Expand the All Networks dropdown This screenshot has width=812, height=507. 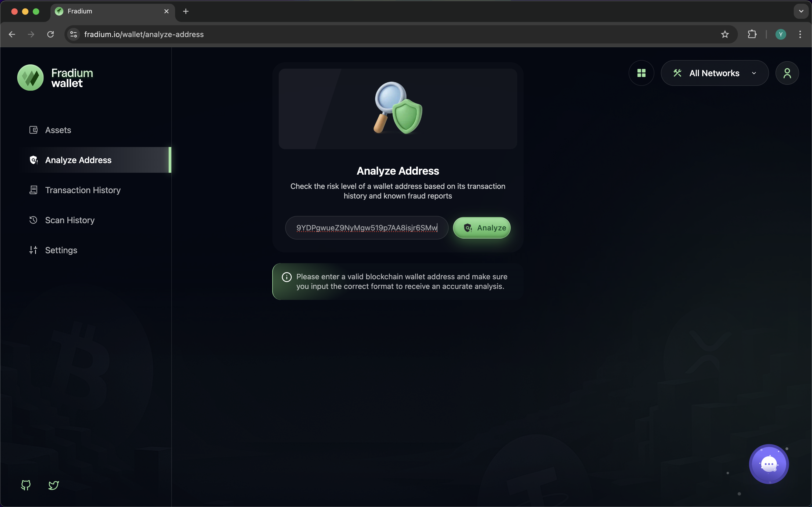[x=714, y=73]
